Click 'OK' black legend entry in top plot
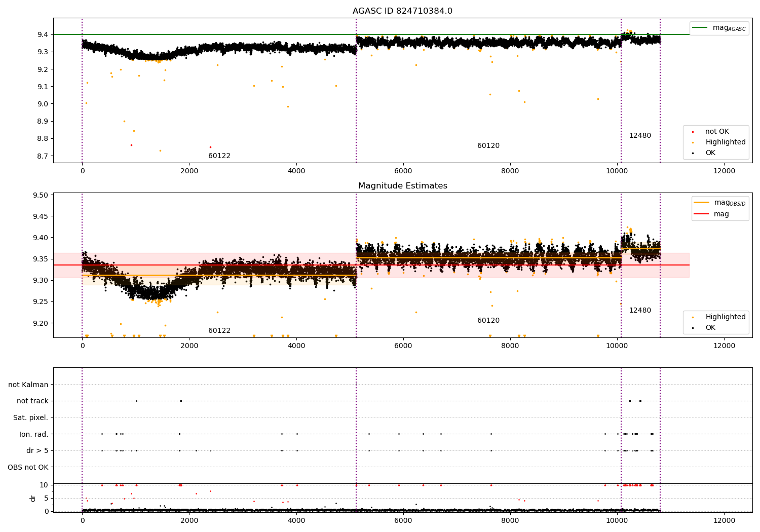This screenshot has width=760, height=532. click(x=710, y=153)
